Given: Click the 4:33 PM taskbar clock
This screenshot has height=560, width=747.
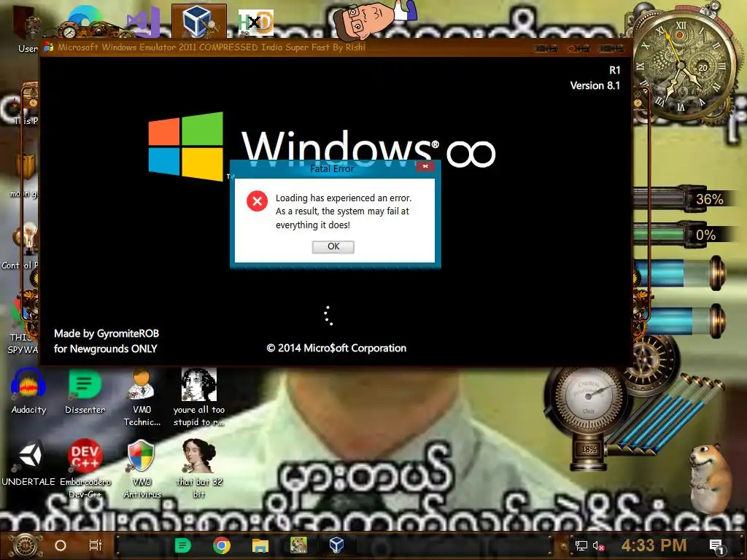Looking at the screenshot, I should pyautogui.click(x=654, y=545).
